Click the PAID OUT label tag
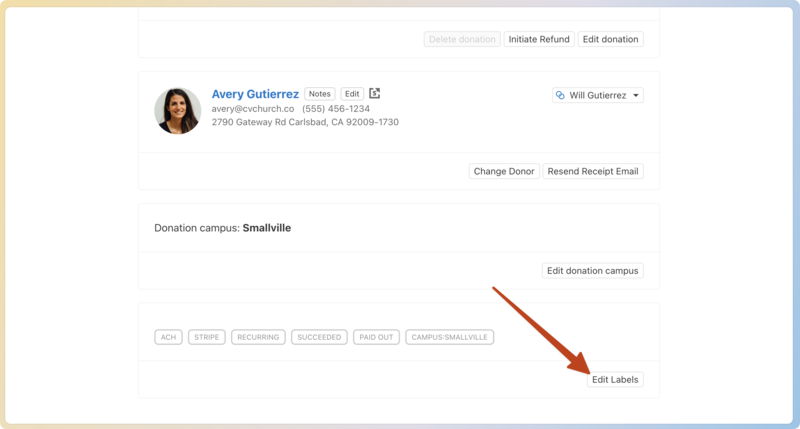This screenshot has height=429, width=800. coord(376,337)
